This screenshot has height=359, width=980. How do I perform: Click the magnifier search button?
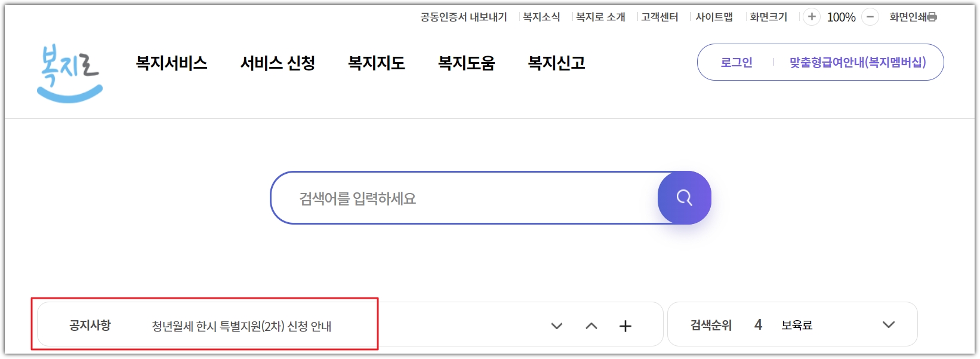pos(684,198)
